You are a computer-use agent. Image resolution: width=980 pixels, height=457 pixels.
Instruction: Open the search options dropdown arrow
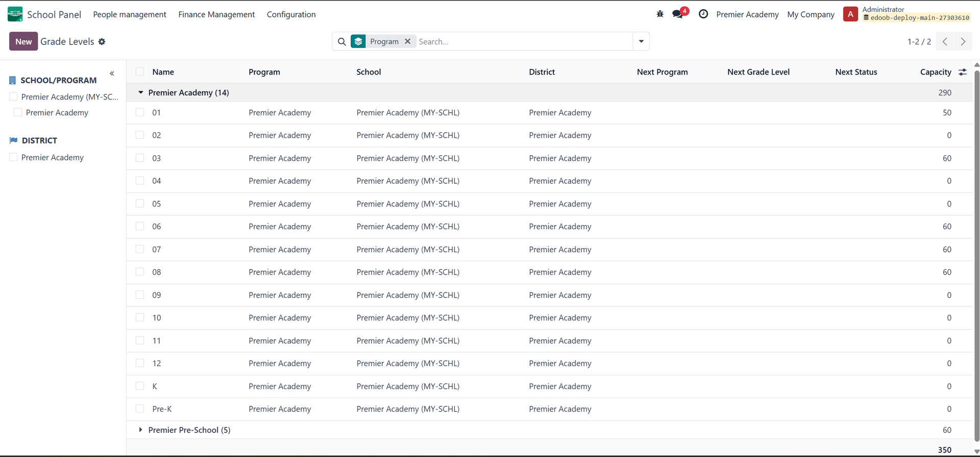pos(641,41)
